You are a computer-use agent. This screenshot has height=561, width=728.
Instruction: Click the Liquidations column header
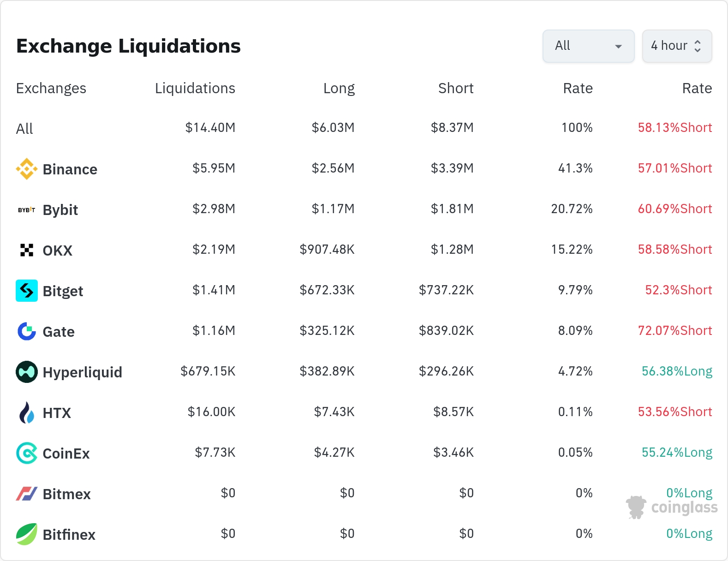tap(195, 88)
